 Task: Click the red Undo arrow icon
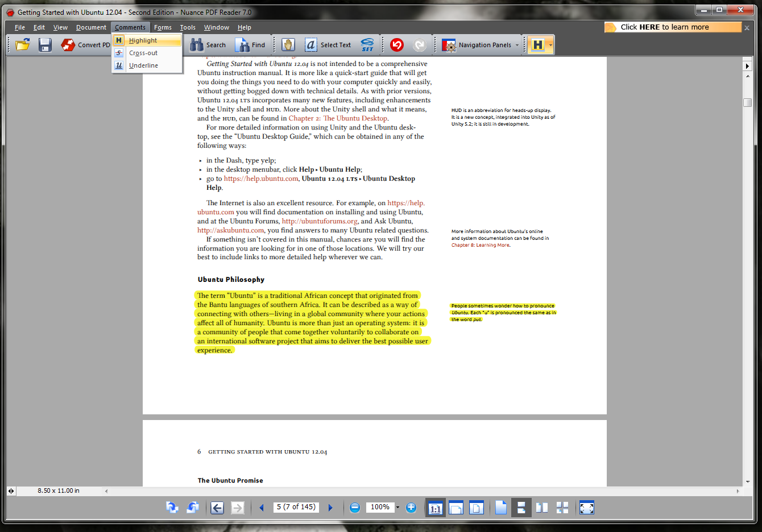397,45
